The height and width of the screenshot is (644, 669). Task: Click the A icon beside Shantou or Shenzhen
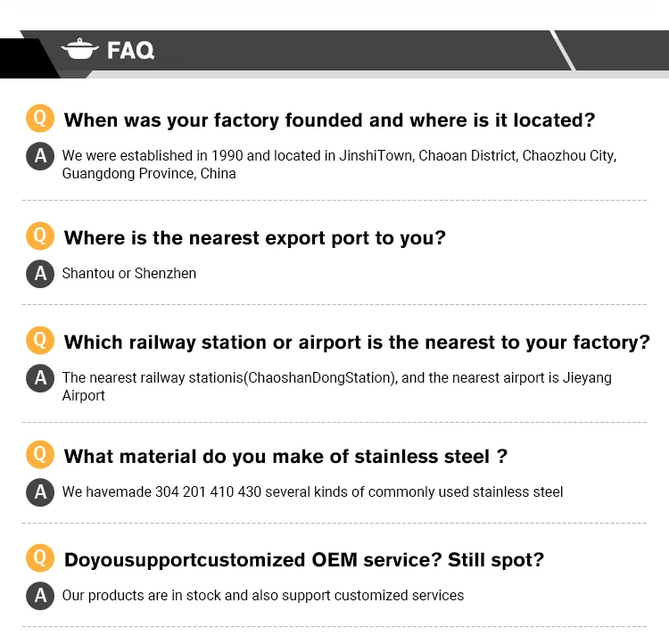39,274
